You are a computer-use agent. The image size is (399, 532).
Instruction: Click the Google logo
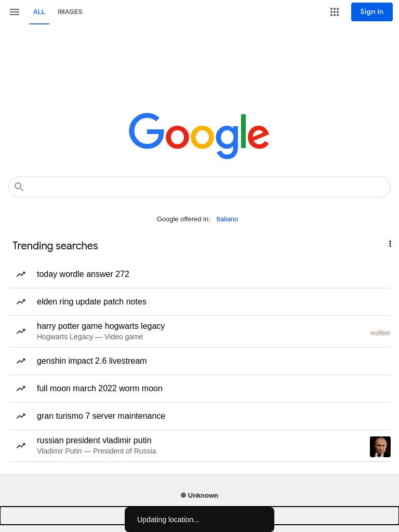click(199, 136)
